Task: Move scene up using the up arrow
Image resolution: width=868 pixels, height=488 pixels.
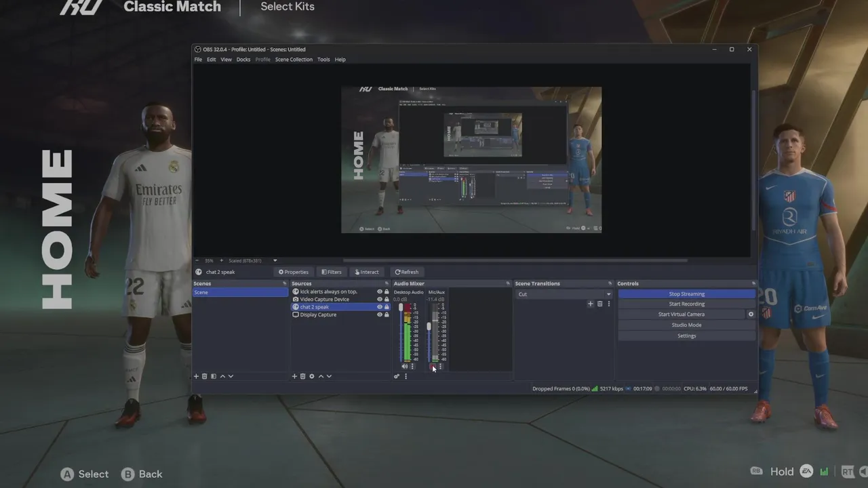Action: (222, 376)
